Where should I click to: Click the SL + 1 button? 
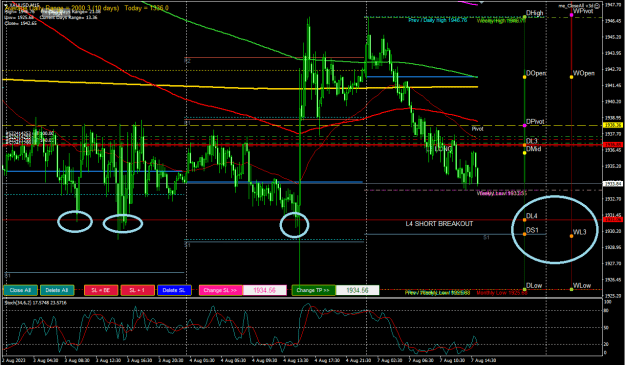pos(137,290)
